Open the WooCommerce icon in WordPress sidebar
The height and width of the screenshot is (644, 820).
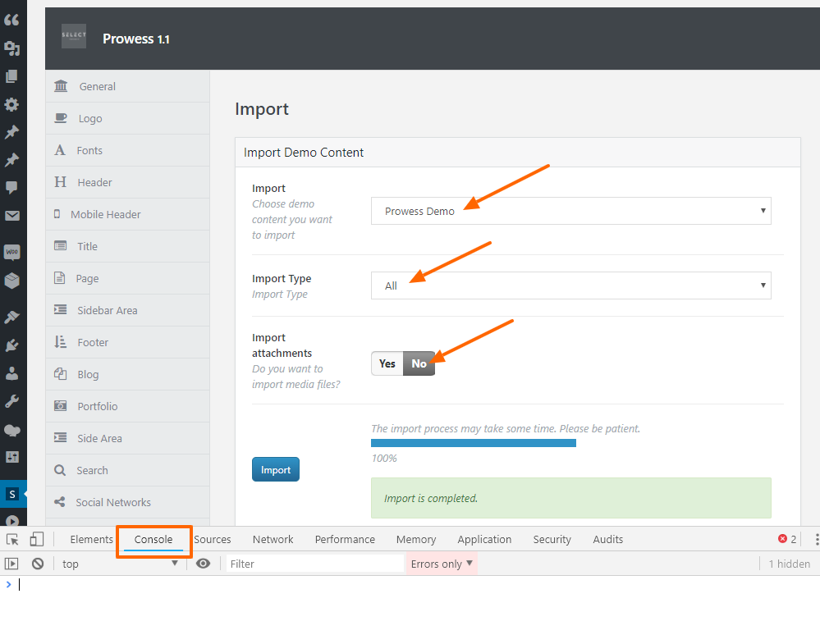(x=12, y=252)
